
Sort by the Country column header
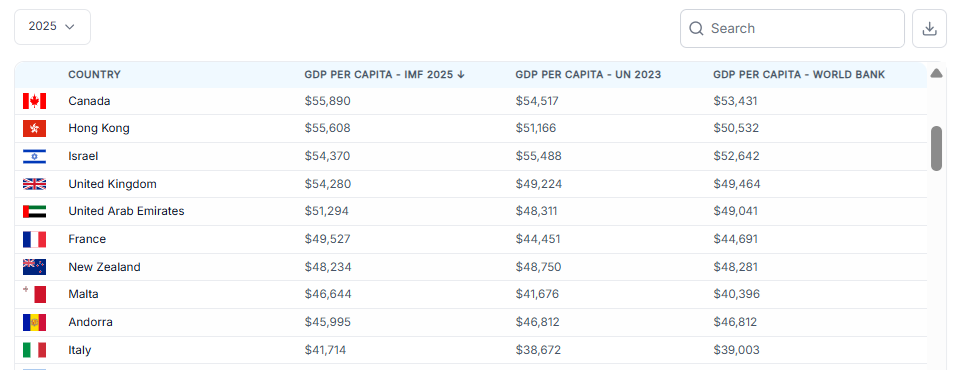(94, 74)
